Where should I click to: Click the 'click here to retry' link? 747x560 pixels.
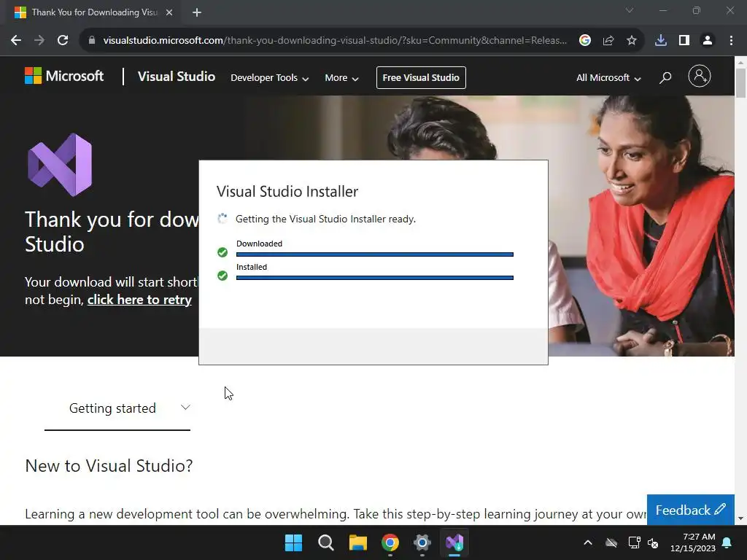pyautogui.click(x=139, y=300)
